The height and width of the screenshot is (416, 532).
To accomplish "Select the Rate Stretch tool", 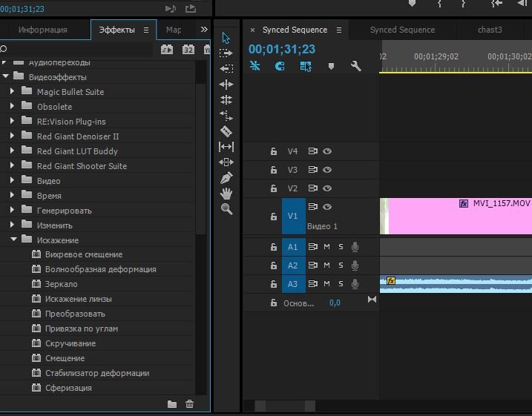I will (226, 116).
